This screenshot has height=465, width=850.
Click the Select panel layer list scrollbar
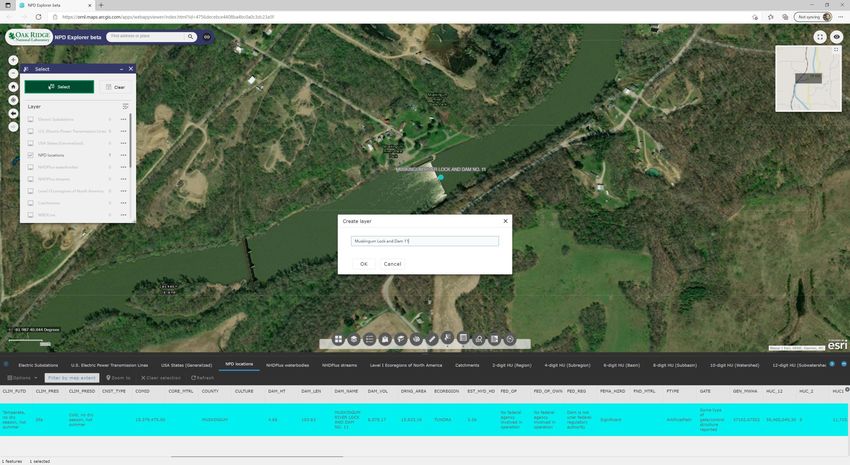click(131, 141)
